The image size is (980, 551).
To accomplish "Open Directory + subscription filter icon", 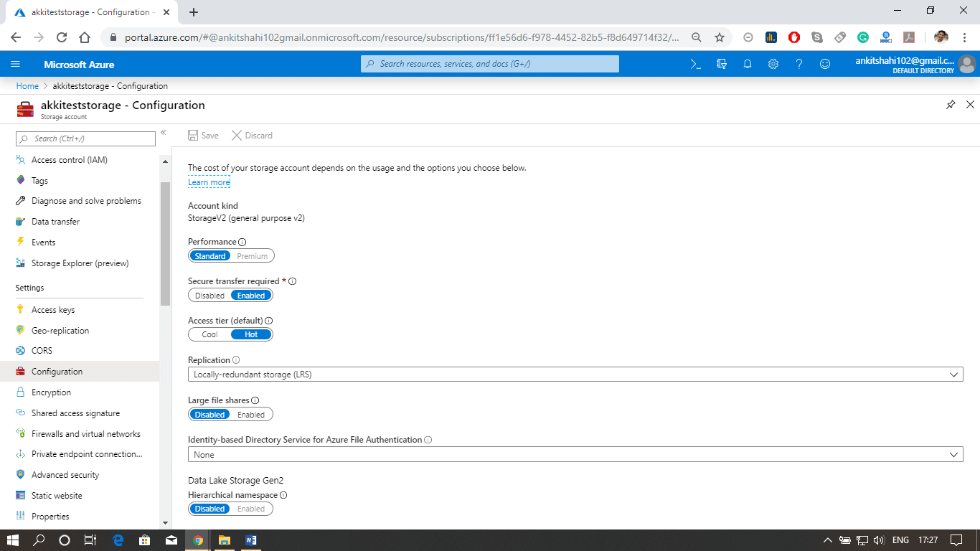I will (722, 64).
